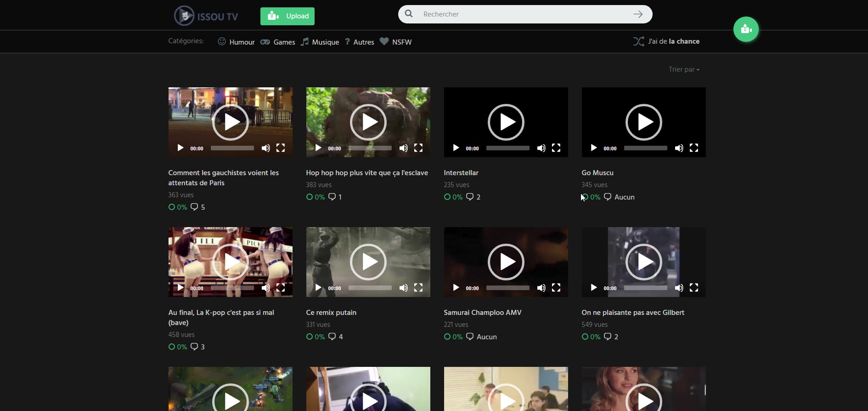Play the Gilbert video (large play icon)

644,262
